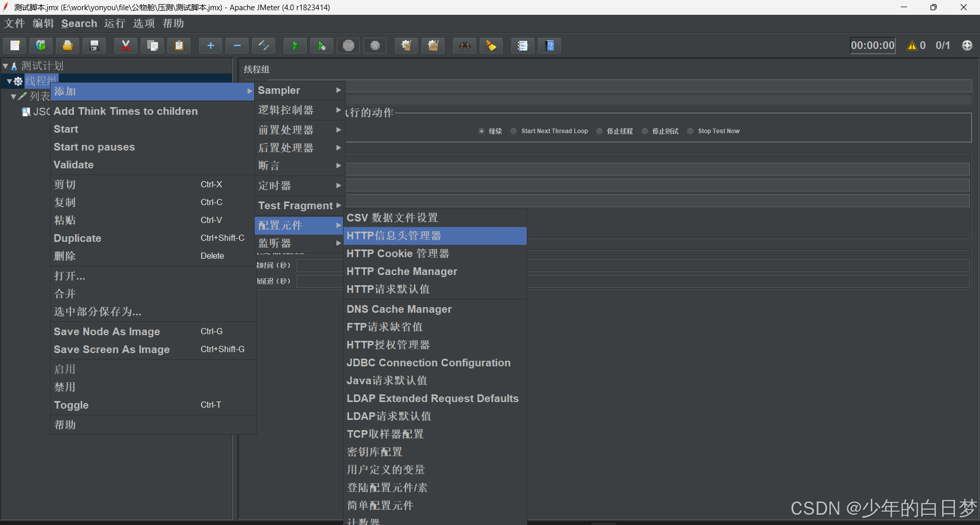Viewport: 980px width, 525px height.
Task: Open the 文件 menu
Action: pyautogui.click(x=15, y=23)
